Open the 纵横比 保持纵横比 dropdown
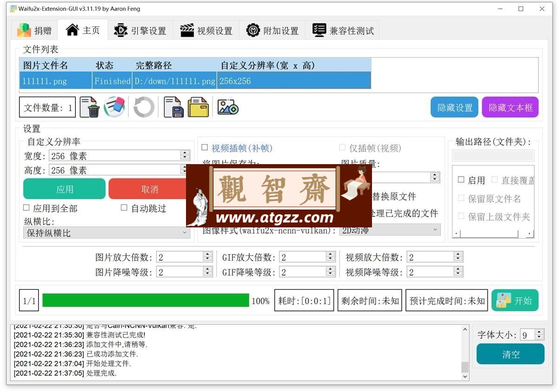558x392 pixels. coord(106,233)
